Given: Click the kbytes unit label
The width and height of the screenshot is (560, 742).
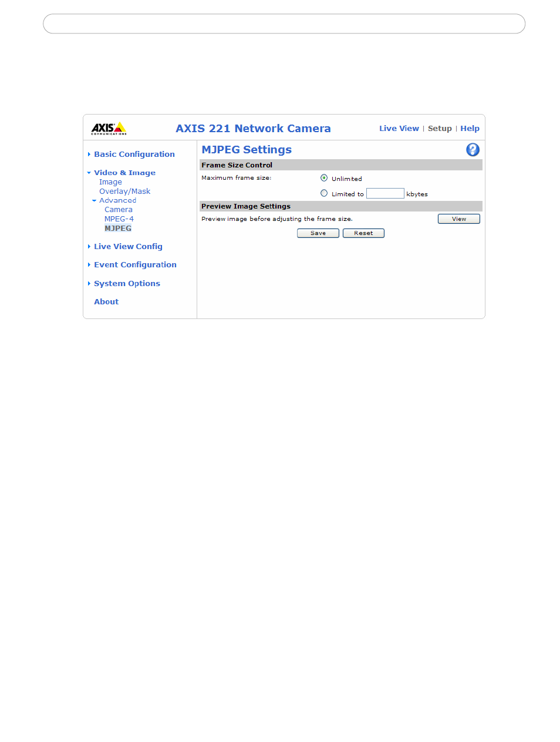Looking at the screenshot, I should (417, 194).
